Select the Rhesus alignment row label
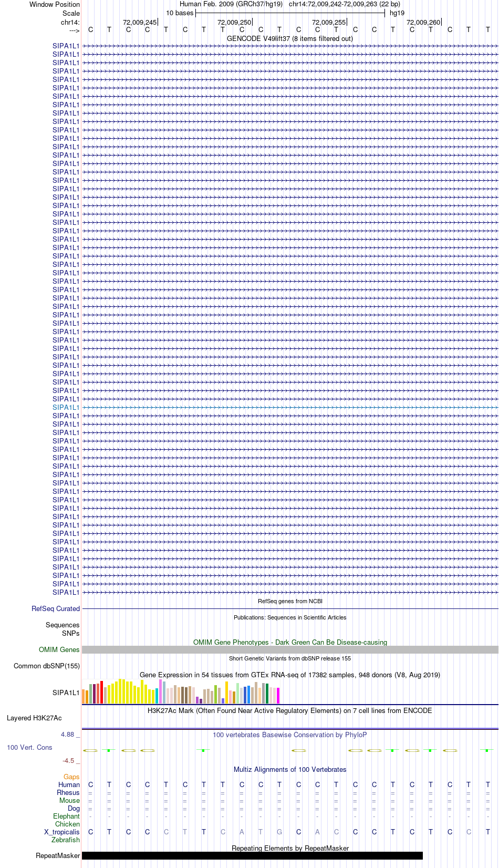The height and width of the screenshot is (868, 499). coord(68,792)
